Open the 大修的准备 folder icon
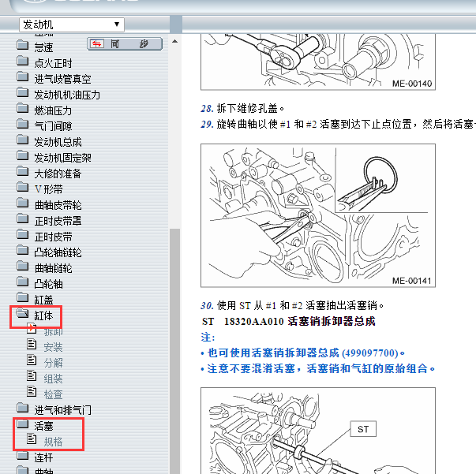Viewport: 476px width, 474px height. [22, 171]
